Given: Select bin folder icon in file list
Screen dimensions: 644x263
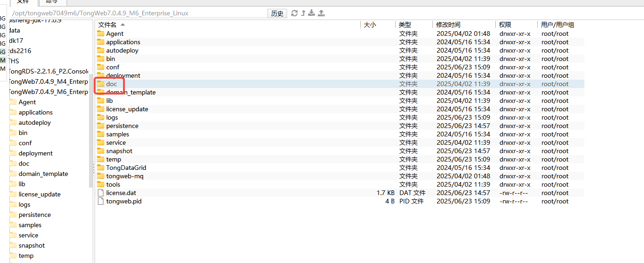Looking at the screenshot, I should pos(101,59).
